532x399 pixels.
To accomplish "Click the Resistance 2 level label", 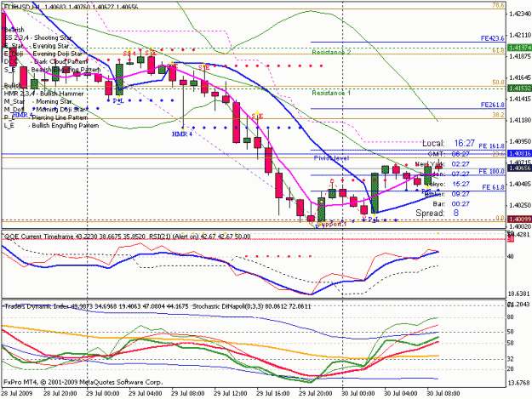I will (331, 53).
